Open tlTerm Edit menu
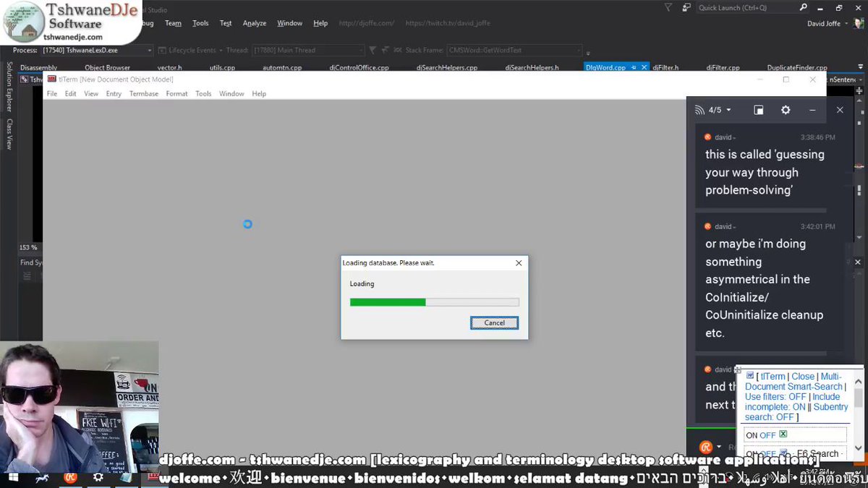Screen dimensions: 868x488 coord(70,94)
